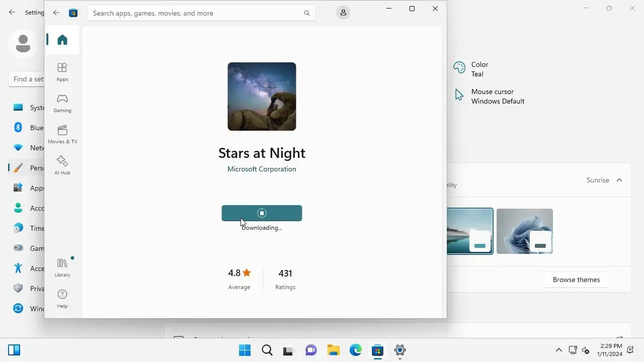The height and width of the screenshot is (362, 644).
Task: Click Microsoft Store taskbar icon
Action: pyautogui.click(x=378, y=350)
